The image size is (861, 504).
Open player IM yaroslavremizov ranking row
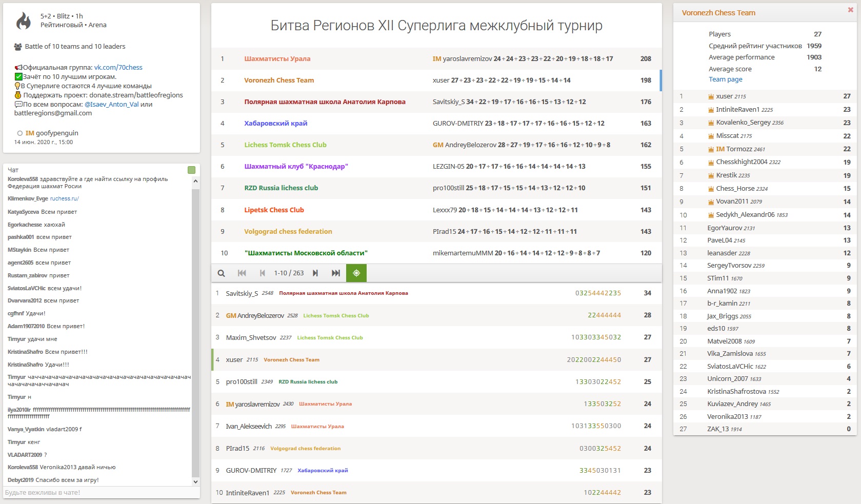[x=436, y=404]
